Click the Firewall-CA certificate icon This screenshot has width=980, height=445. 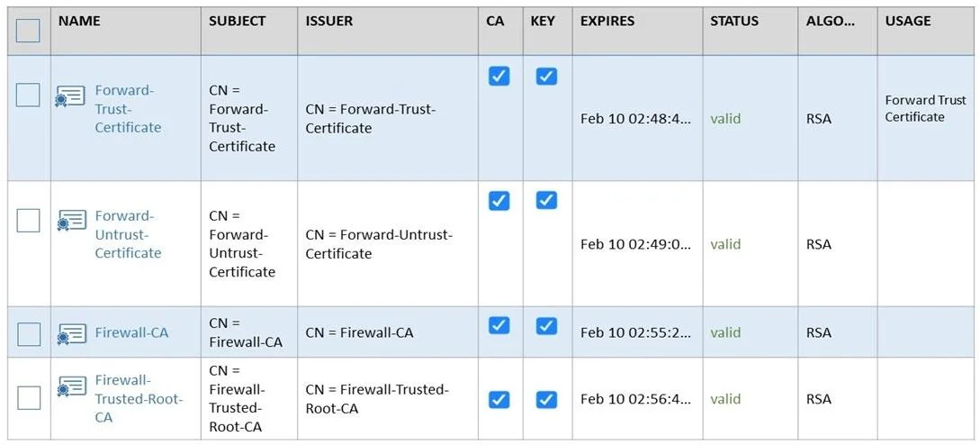click(x=72, y=333)
